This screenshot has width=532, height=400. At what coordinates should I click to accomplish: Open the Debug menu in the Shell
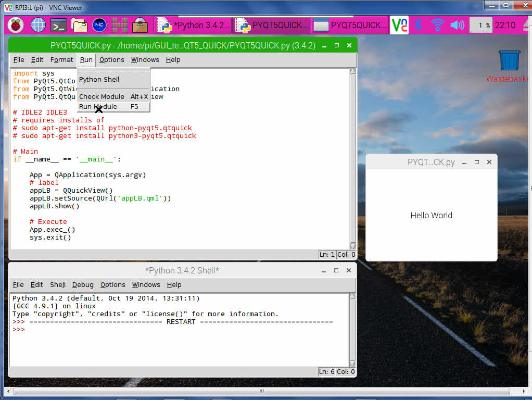pos(83,285)
